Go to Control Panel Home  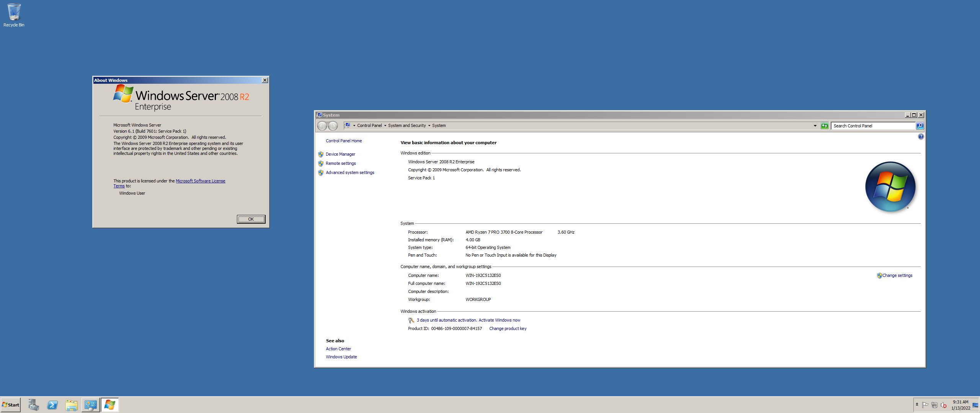[344, 141]
